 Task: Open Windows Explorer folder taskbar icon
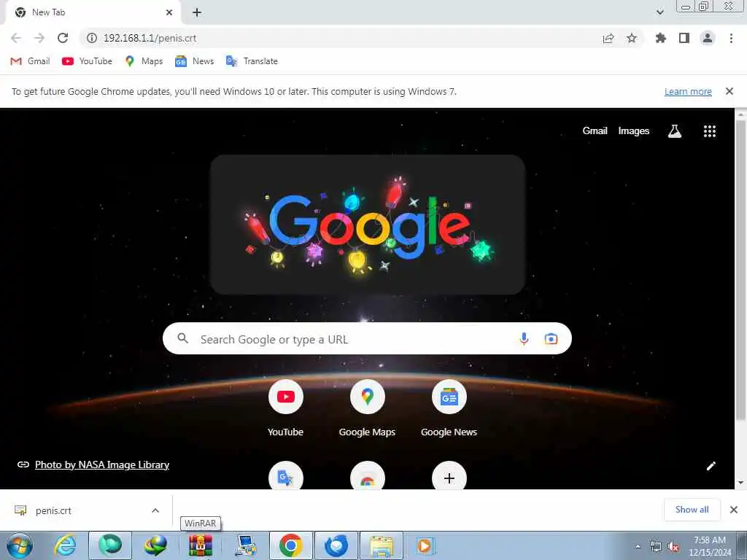[x=382, y=545]
